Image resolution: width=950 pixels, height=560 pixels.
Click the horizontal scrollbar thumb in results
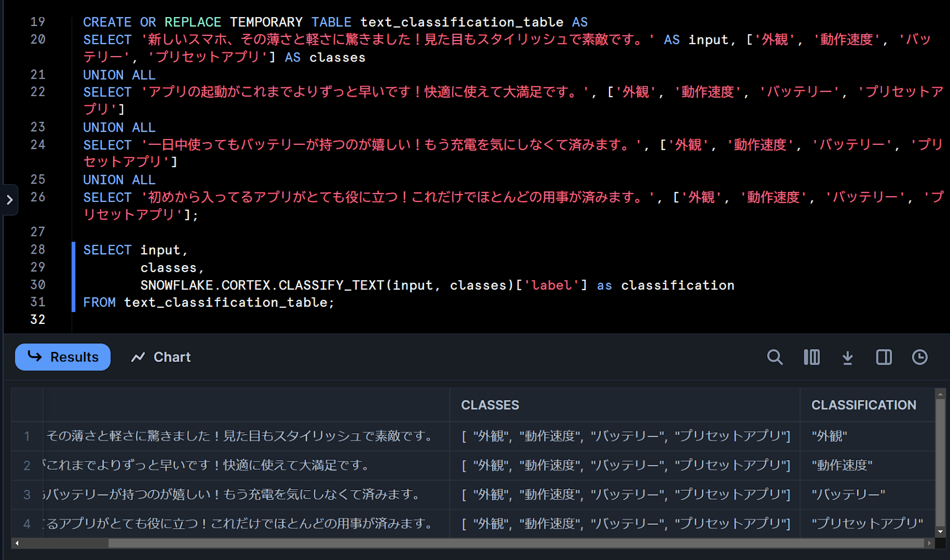[516, 543]
